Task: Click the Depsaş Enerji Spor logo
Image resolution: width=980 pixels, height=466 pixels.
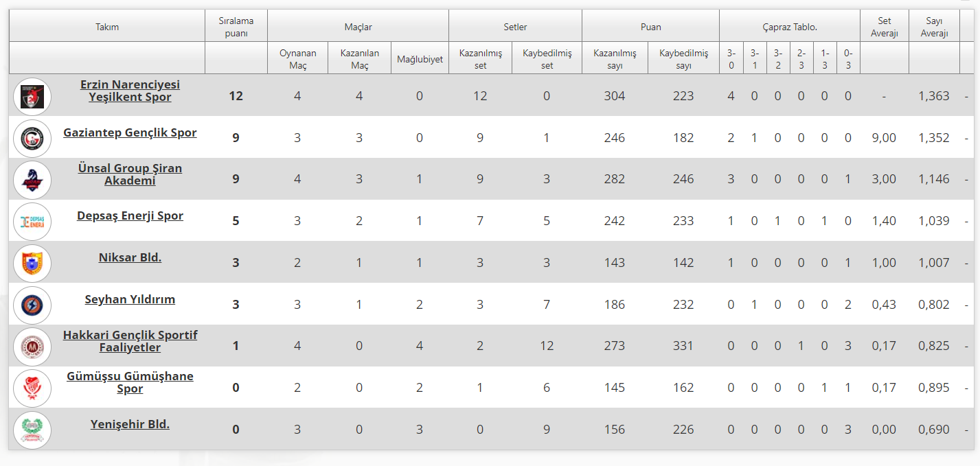Action: [x=32, y=222]
